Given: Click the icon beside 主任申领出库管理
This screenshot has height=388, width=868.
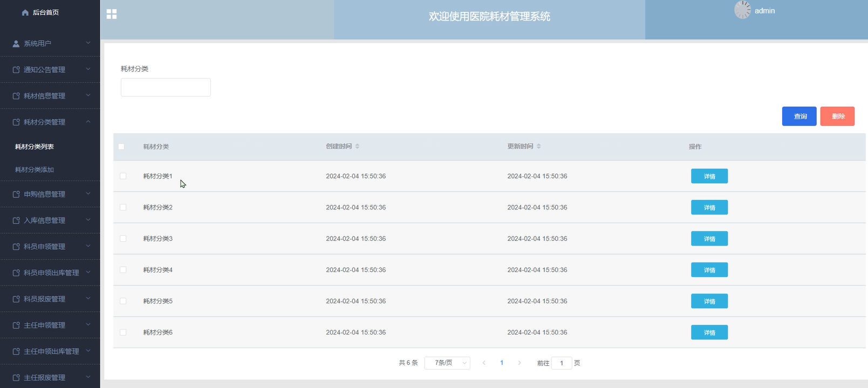Looking at the screenshot, I should [x=16, y=351].
